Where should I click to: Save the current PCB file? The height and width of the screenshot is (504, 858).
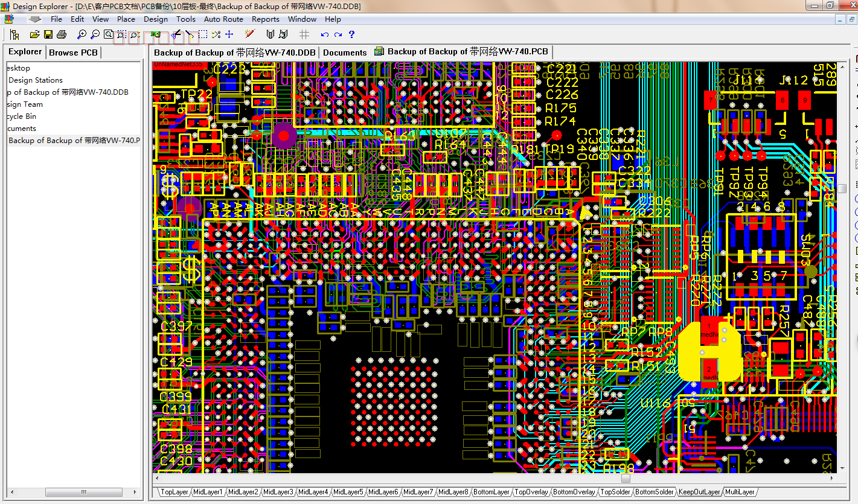[48, 34]
